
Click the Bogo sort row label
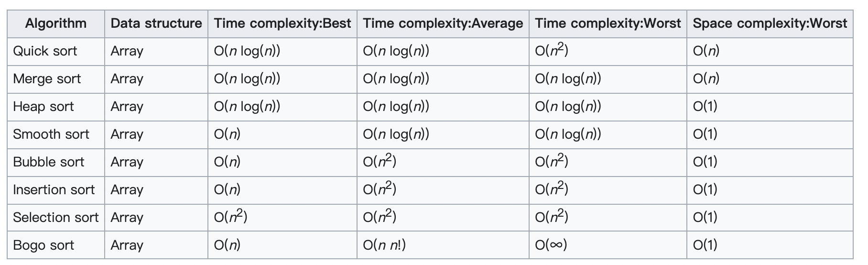pyautogui.click(x=43, y=245)
